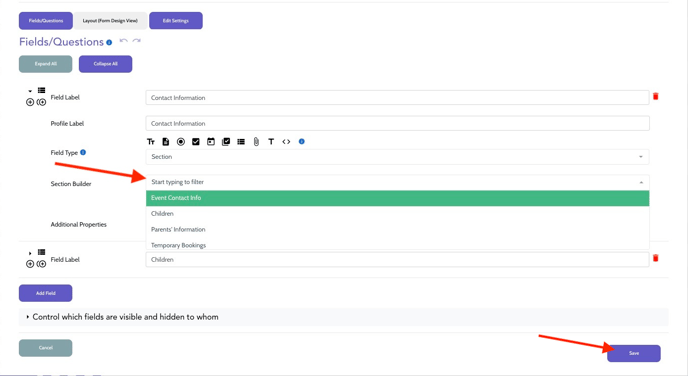Switch to Layout (Form Design View) tab
The image size is (688, 376).
click(110, 21)
